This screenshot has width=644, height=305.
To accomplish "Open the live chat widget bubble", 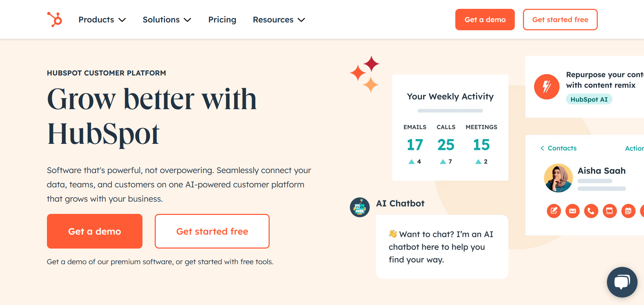I will [622, 282].
